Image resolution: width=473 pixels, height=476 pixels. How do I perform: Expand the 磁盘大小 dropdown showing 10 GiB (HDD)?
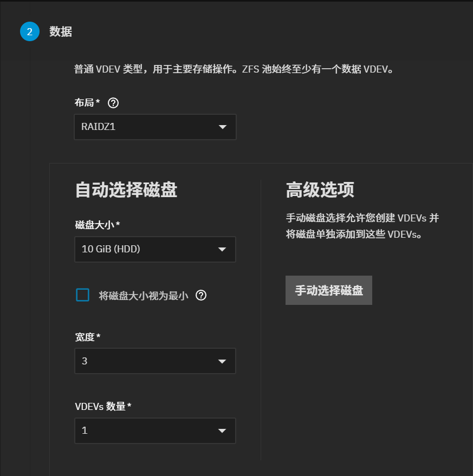(x=146, y=250)
